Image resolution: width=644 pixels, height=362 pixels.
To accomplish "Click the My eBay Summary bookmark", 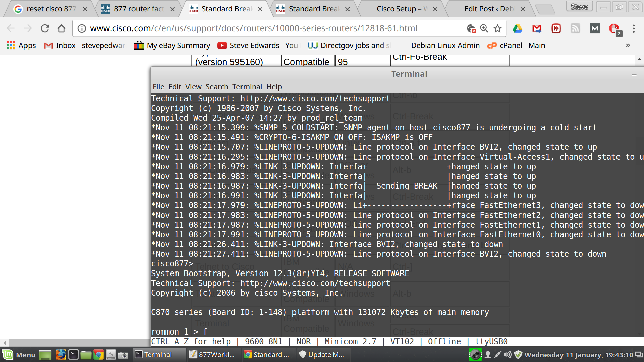I will pyautogui.click(x=172, y=45).
